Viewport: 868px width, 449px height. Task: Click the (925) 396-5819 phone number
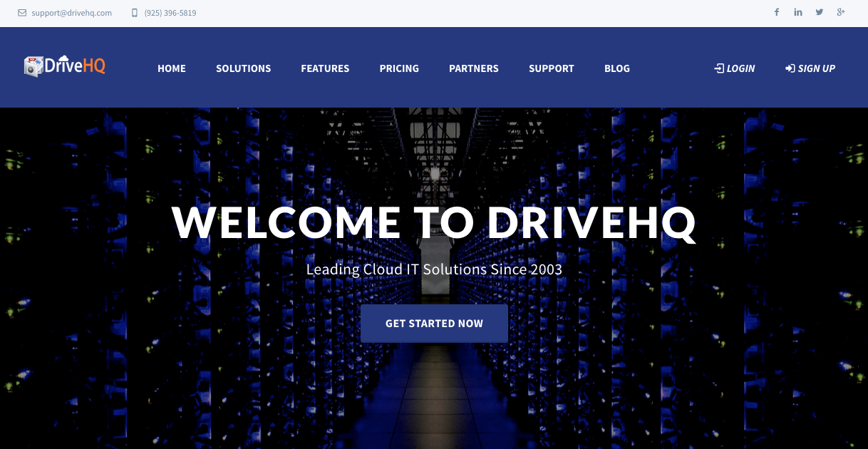[x=170, y=13]
